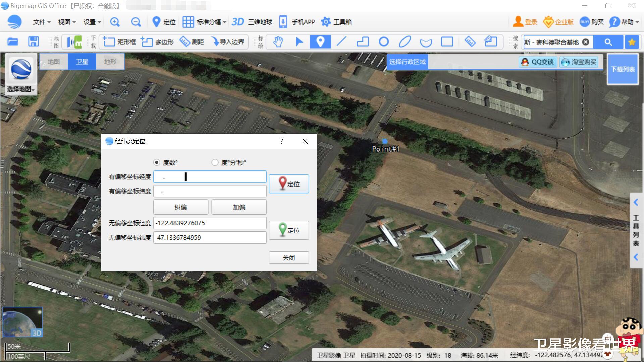The width and height of the screenshot is (644, 362).
Task: Select the point marker drawing tool
Action: (320, 42)
